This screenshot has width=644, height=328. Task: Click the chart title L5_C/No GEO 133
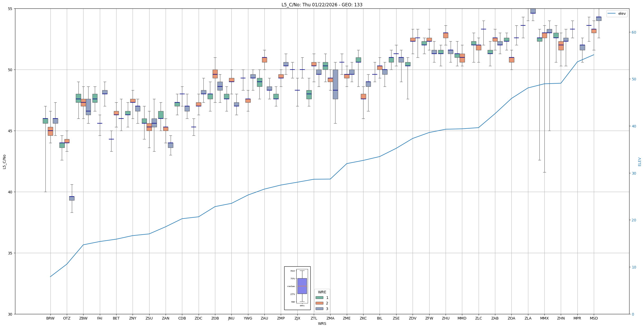click(x=322, y=5)
